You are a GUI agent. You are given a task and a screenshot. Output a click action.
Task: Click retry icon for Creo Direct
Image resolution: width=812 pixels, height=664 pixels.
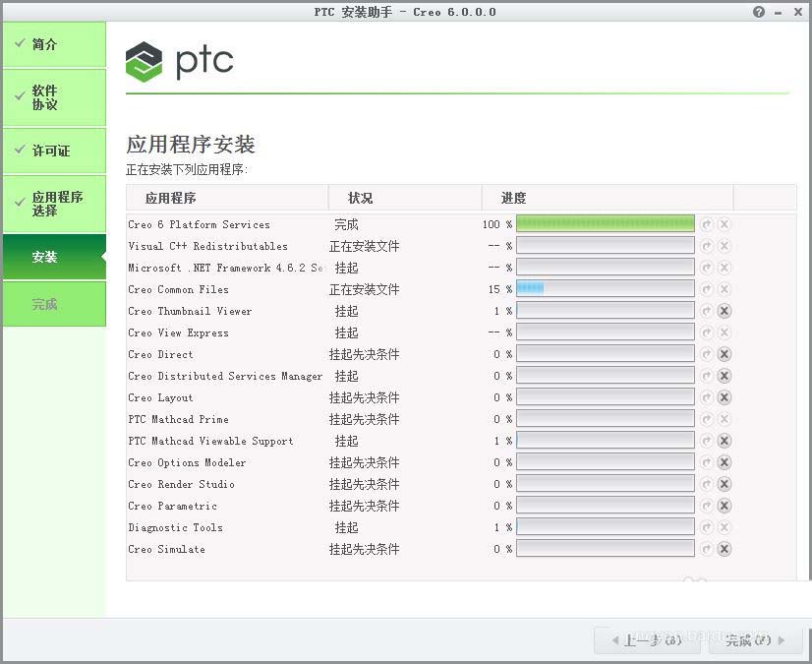tap(707, 354)
